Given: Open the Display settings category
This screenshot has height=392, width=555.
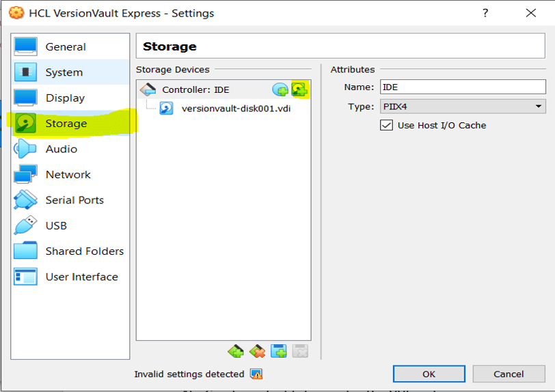Looking at the screenshot, I should [x=70, y=98].
